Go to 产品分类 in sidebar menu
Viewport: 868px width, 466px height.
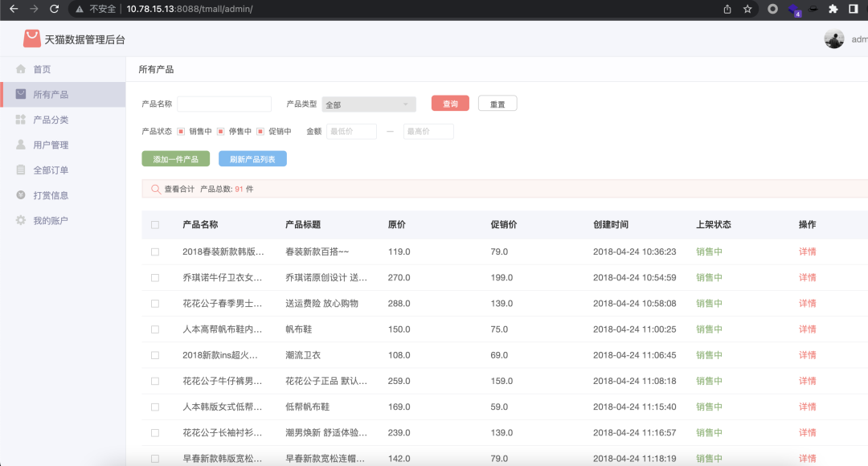click(51, 120)
